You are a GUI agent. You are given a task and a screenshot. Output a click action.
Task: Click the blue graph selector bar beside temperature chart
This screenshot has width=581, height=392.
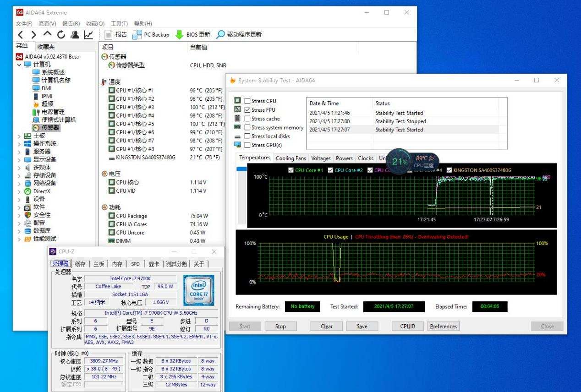[241, 169]
